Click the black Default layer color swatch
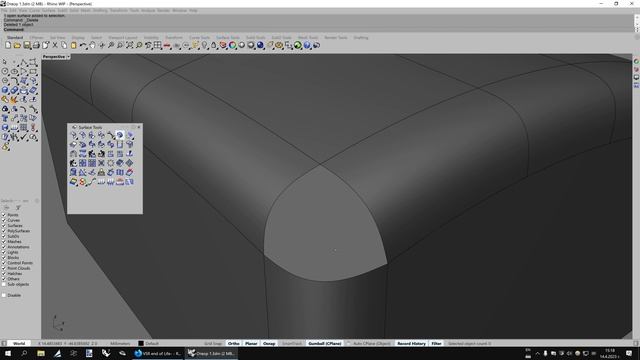640x360 pixels. point(141,343)
